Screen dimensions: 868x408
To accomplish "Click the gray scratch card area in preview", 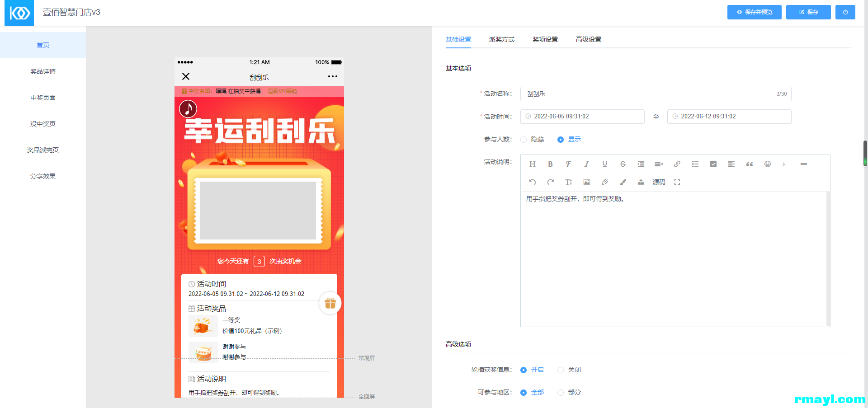I will tap(258, 211).
